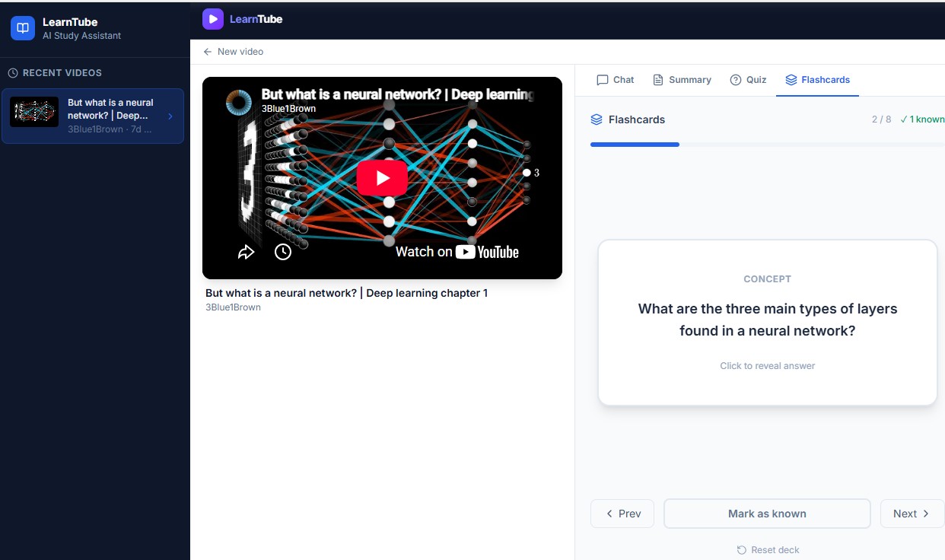This screenshot has width=945, height=560.
Task: Click the 3Blue1Brown channel avatar on video
Action: tap(239, 102)
